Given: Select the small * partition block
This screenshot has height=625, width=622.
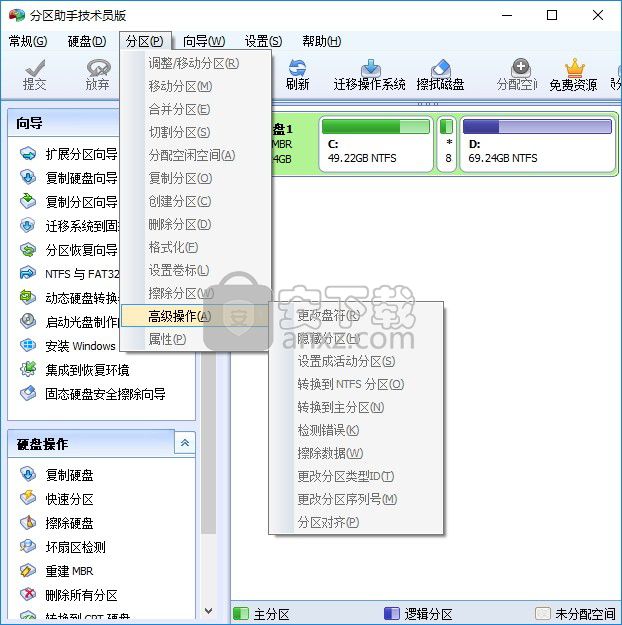Looking at the screenshot, I should (447, 144).
